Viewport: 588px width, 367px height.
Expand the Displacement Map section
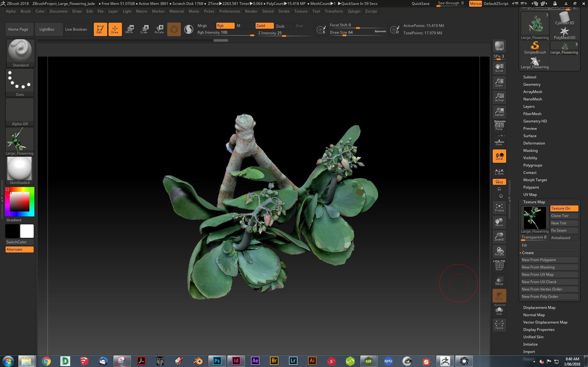(539, 307)
